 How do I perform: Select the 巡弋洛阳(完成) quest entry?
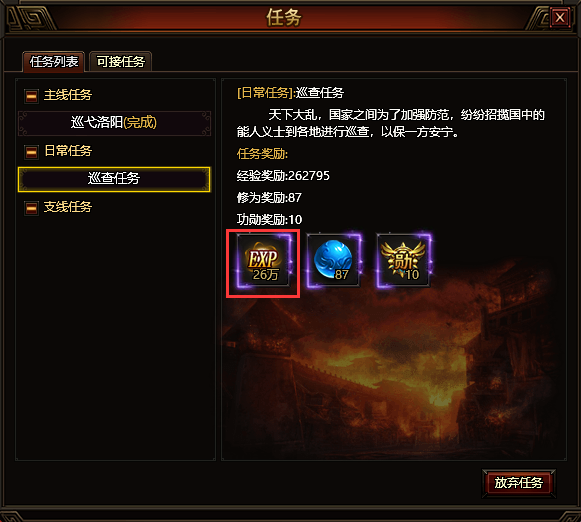point(114,123)
